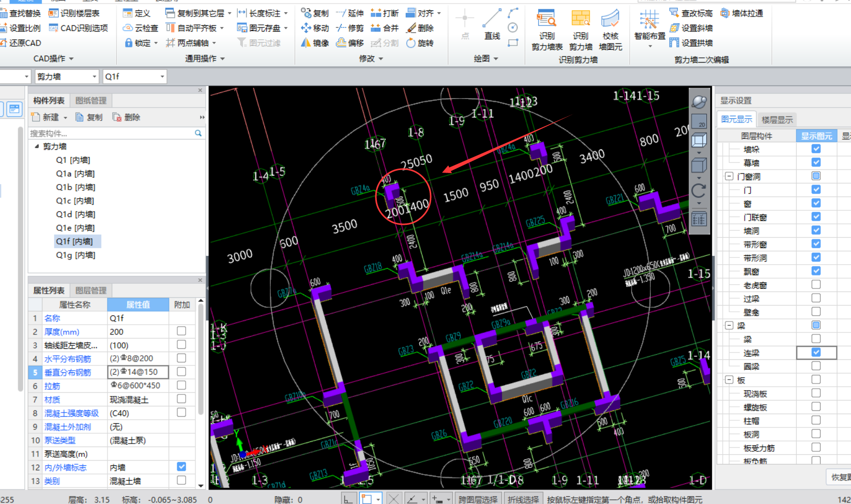Select 镜像 (Mirror) tool
The width and height of the screenshot is (851, 504).
pyautogui.click(x=315, y=43)
